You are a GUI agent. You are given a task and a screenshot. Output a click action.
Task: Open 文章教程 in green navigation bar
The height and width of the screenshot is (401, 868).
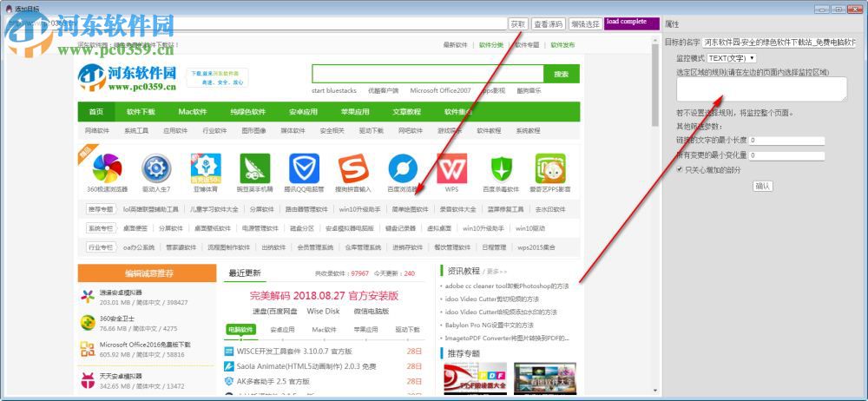[x=407, y=111]
